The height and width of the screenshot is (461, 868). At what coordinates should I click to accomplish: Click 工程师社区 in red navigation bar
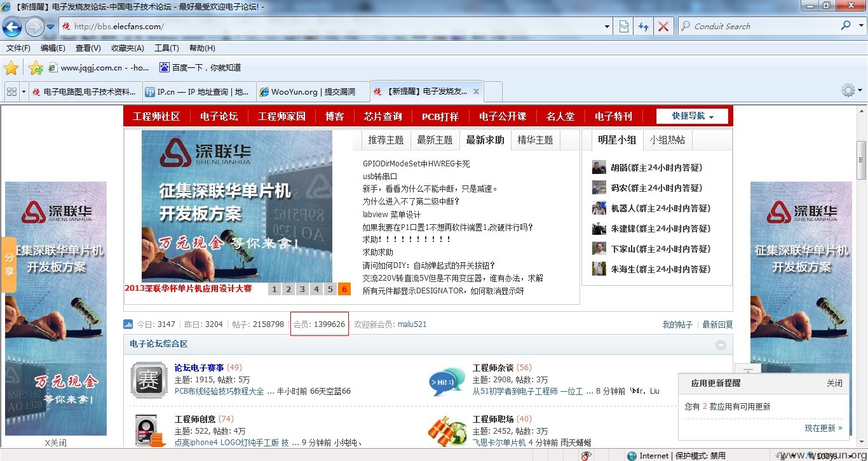(x=156, y=116)
